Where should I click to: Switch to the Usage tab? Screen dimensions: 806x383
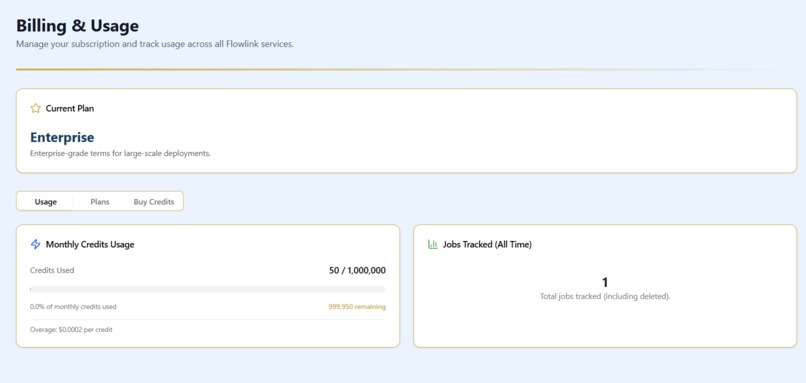[x=46, y=202]
